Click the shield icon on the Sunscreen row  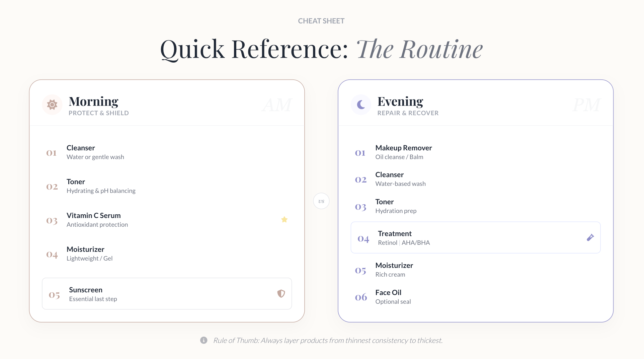[x=281, y=293]
